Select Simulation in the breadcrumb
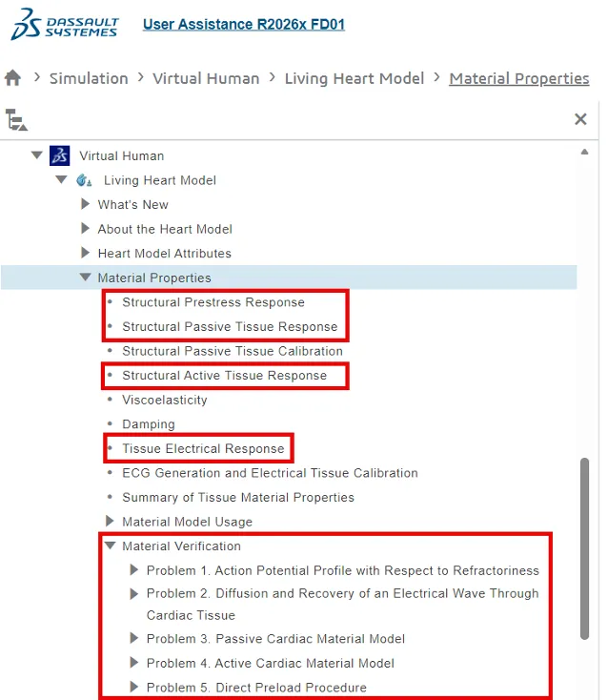This screenshot has height=700, width=608. (x=89, y=78)
